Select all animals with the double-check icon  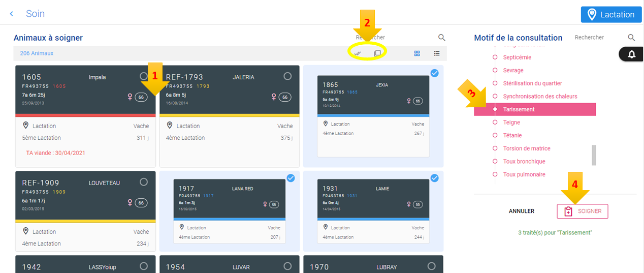click(358, 53)
